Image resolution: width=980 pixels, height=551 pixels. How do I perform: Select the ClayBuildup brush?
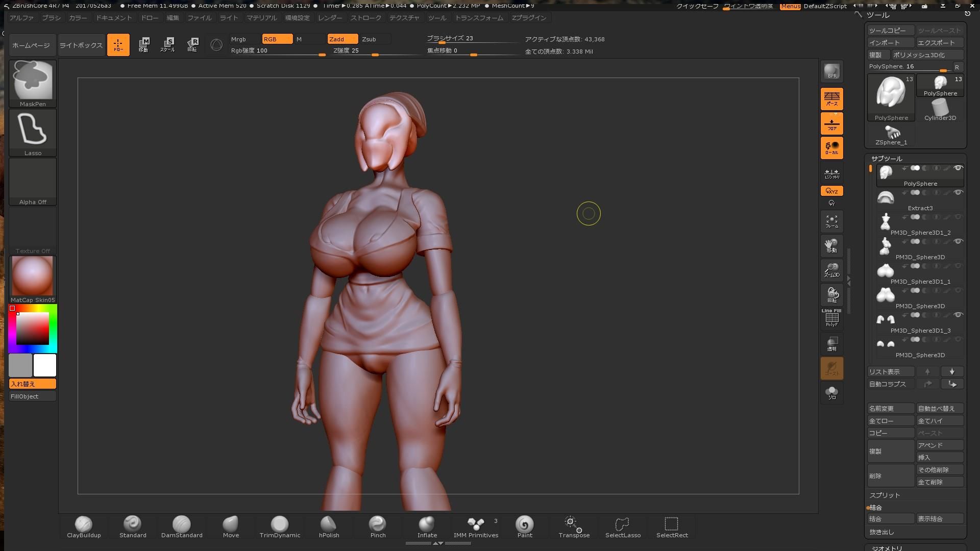pyautogui.click(x=84, y=527)
